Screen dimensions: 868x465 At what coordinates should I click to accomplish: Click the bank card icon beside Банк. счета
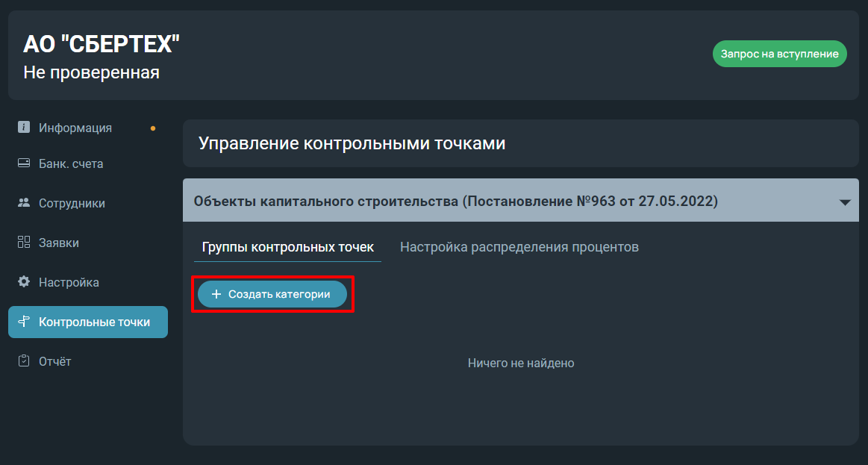click(x=24, y=163)
